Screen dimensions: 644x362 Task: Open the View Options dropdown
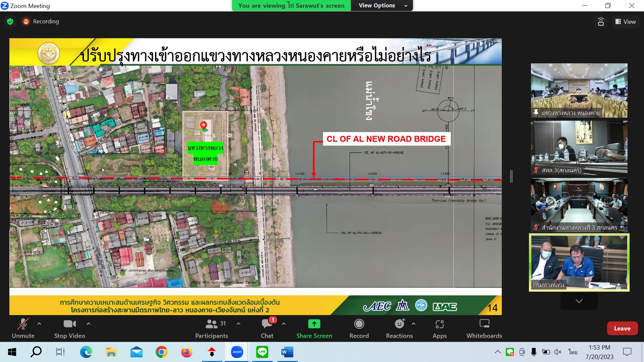[x=382, y=5]
